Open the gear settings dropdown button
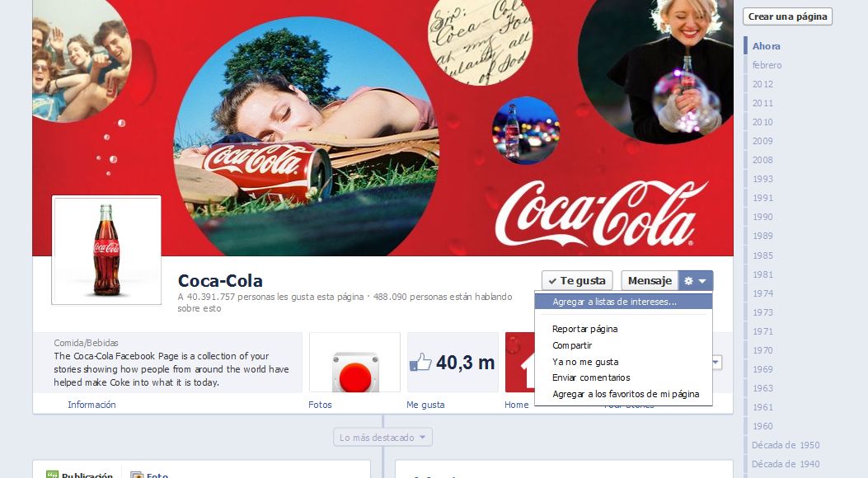Screen dimensions: 868x478 [x=695, y=281]
